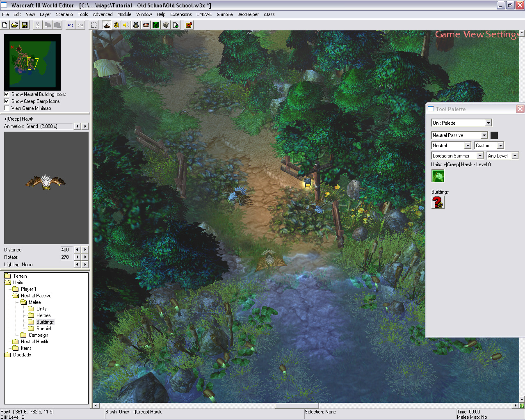Create a new map with the New icon
Screen dimensions: 525x420
click(5, 25)
